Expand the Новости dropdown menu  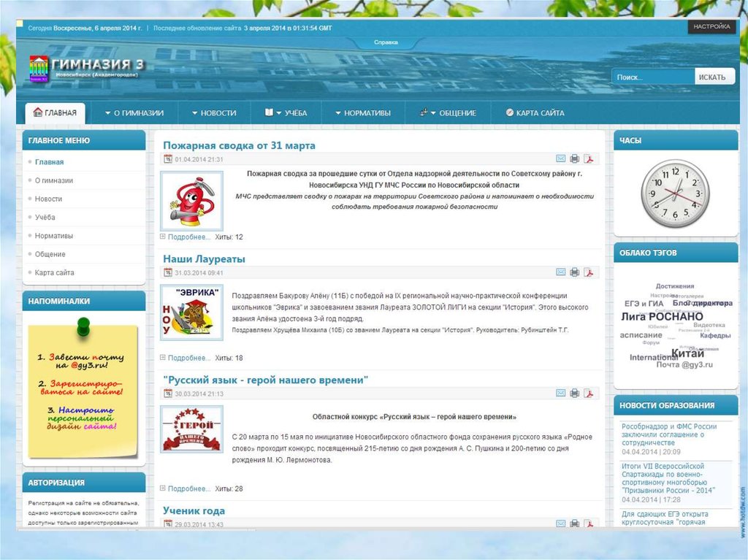tap(214, 113)
